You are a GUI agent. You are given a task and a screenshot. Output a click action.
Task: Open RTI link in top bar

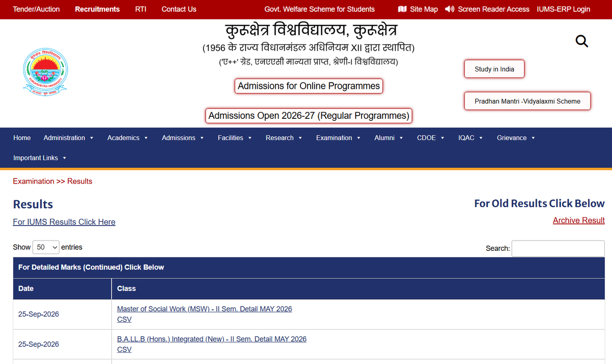tap(141, 9)
